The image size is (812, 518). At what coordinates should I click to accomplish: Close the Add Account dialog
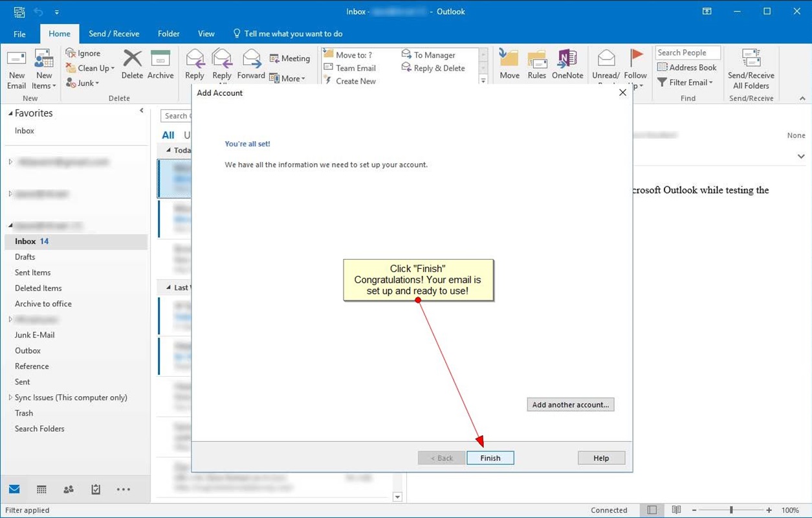click(x=622, y=93)
